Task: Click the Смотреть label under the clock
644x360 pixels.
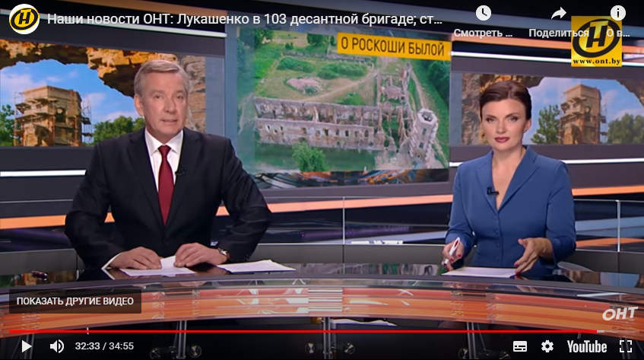Action: tap(484, 33)
